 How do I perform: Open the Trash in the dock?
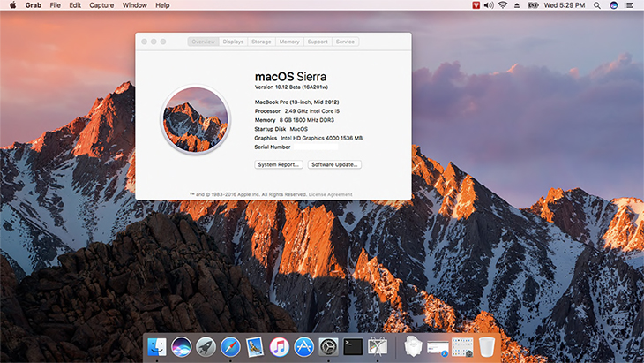point(487,347)
